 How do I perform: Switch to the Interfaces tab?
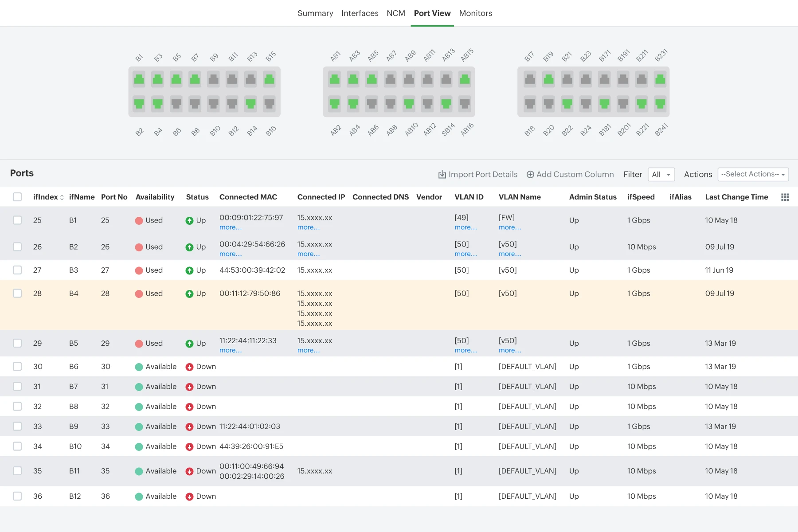360,13
